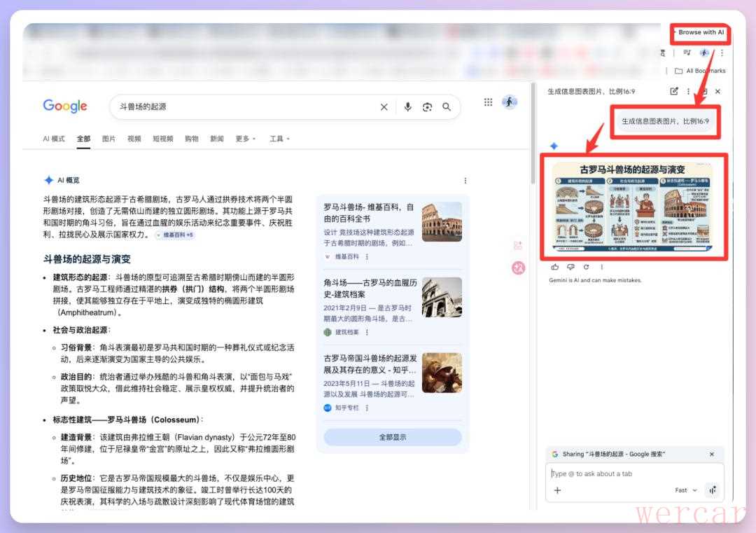The width and height of the screenshot is (756, 533).
Task: Open the 工具 tools dropdown
Action: pos(279,139)
